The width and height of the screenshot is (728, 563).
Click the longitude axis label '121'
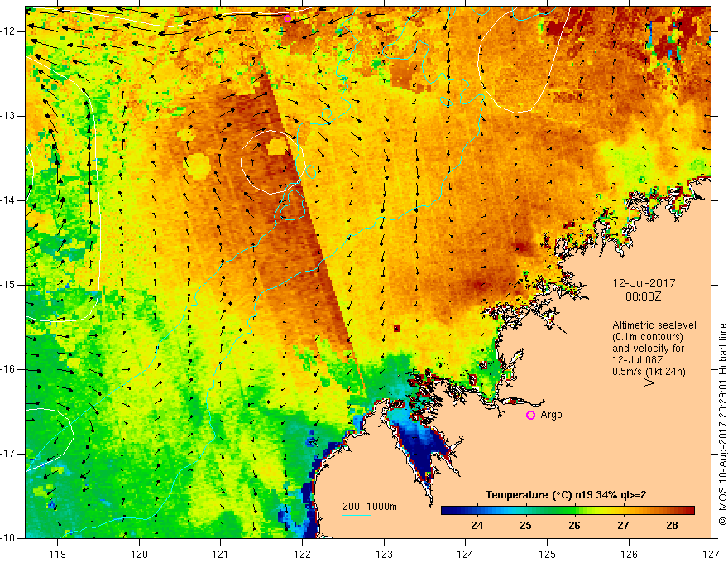[x=221, y=554]
